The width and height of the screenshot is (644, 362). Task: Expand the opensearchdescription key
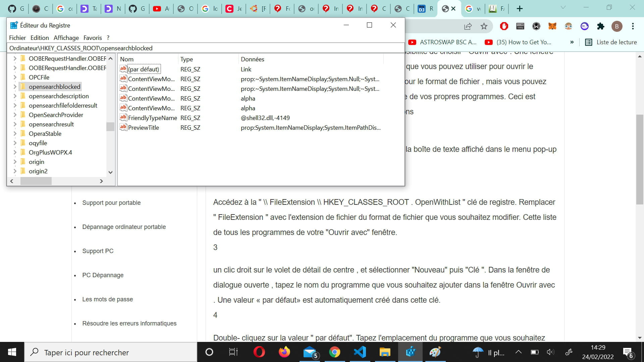[15, 96]
